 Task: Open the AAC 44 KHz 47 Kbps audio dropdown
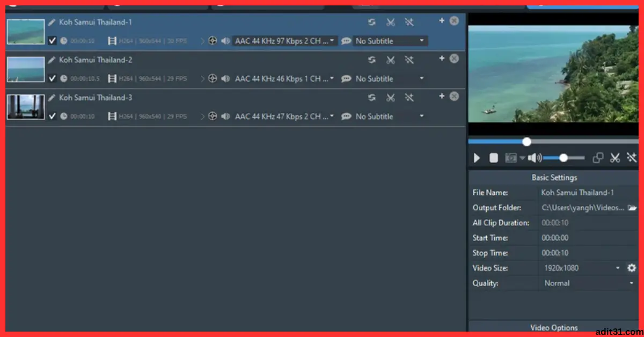[x=285, y=116]
